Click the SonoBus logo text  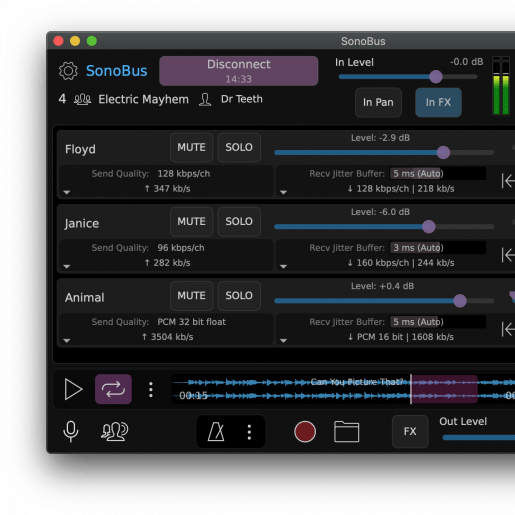pos(117,71)
